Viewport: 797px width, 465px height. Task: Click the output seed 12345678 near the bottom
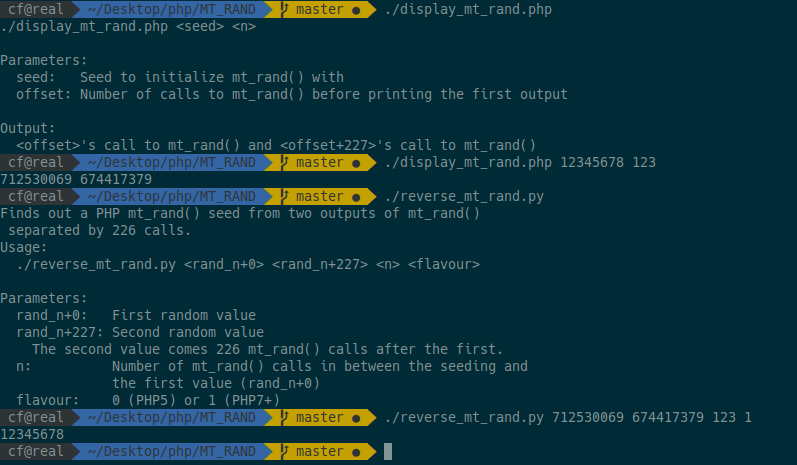pos(32,435)
